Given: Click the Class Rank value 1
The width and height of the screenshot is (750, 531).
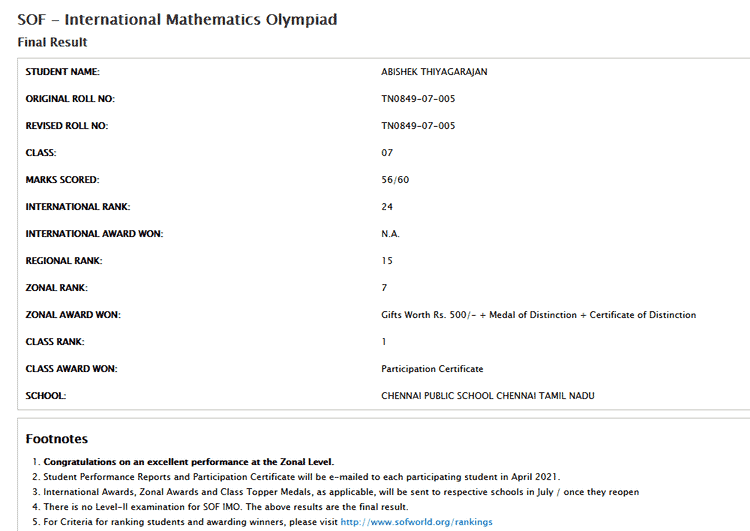Looking at the screenshot, I should [384, 342].
